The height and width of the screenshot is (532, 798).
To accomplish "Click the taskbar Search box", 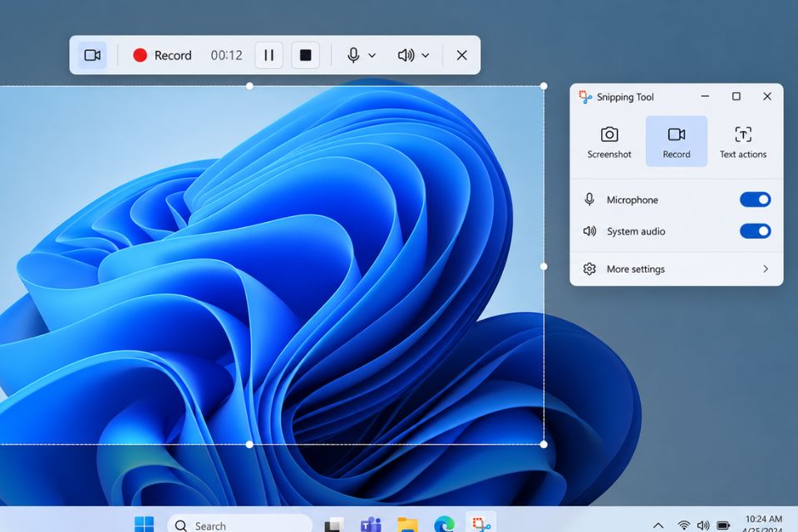I will coord(239,525).
